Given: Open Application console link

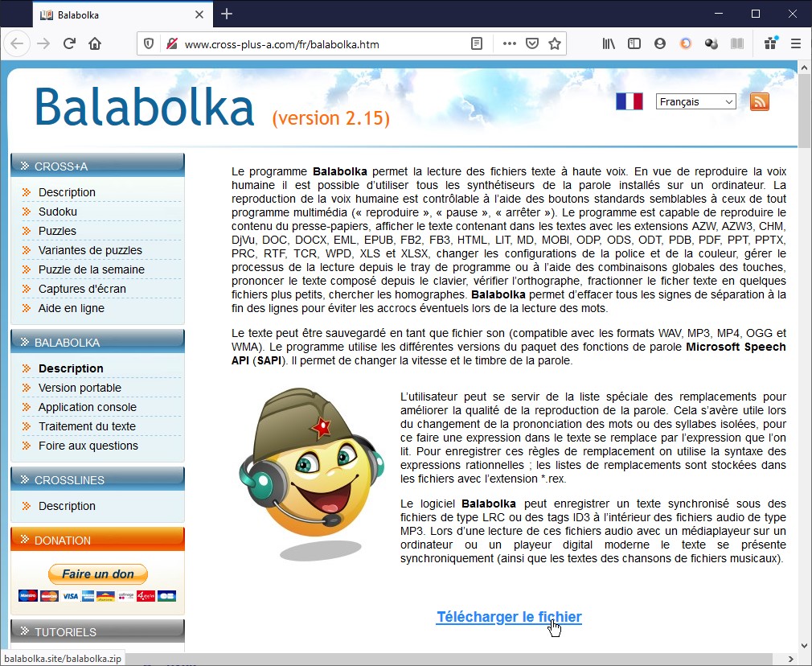Looking at the screenshot, I should (88, 407).
